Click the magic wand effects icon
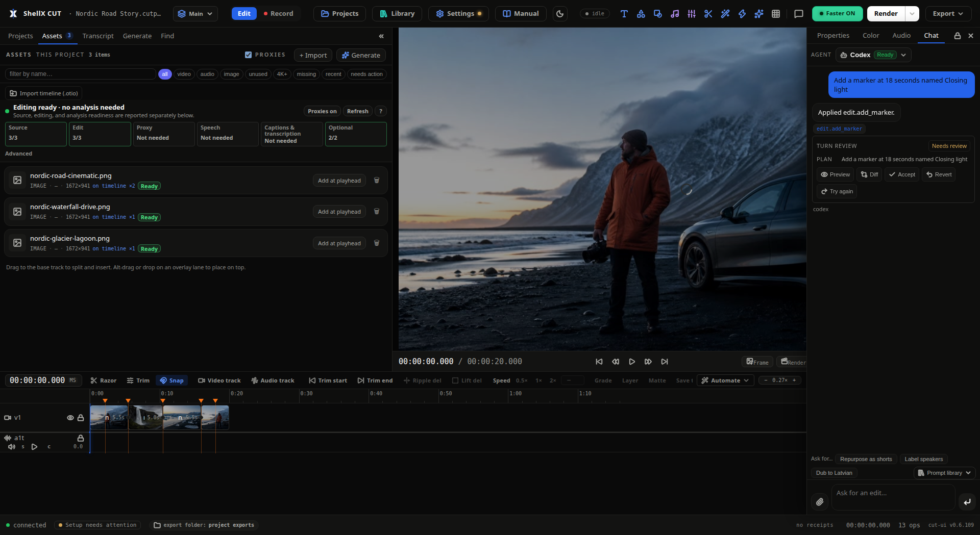This screenshot has height=535, width=980. click(x=725, y=14)
